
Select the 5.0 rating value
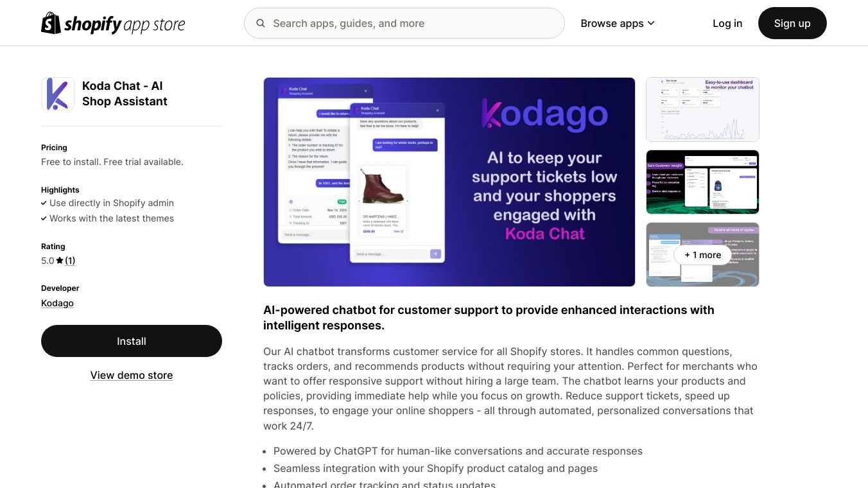tap(48, 261)
